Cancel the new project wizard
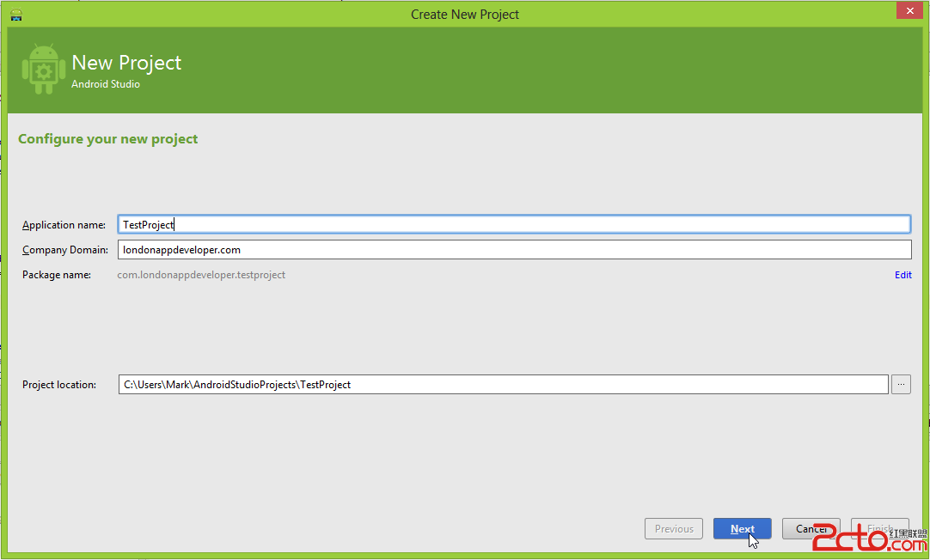 click(x=811, y=528)
